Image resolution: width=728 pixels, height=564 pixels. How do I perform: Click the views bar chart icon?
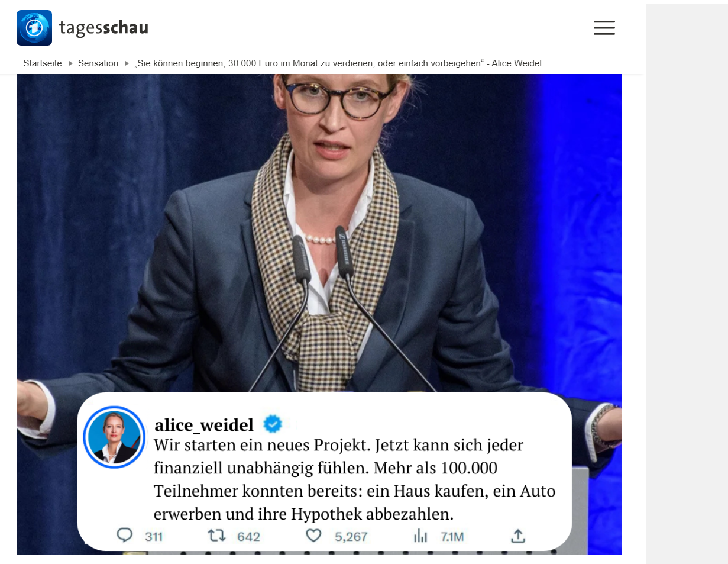(420, 536)
